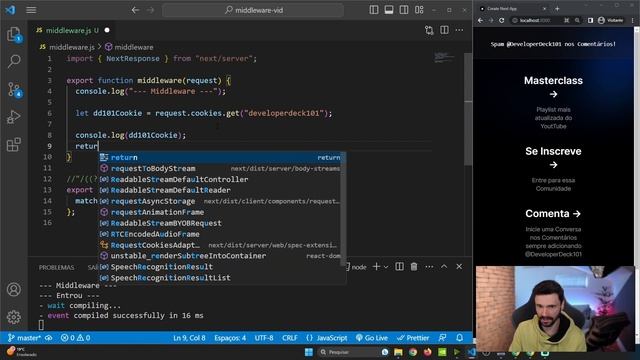
Task: Click the command center search box middleware-vid
Action: [253, 10]
